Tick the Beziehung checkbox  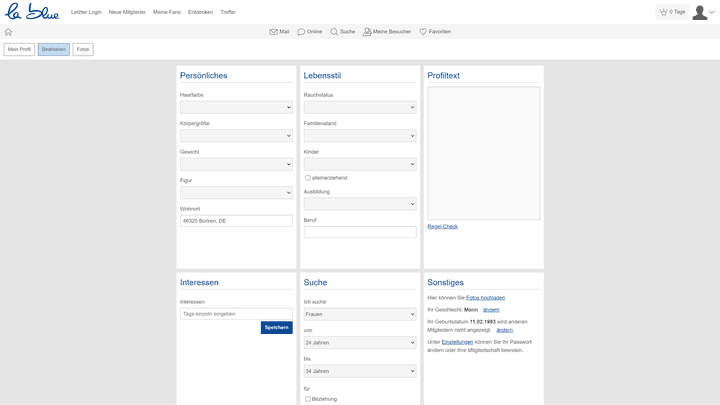(x=308, y=398)
